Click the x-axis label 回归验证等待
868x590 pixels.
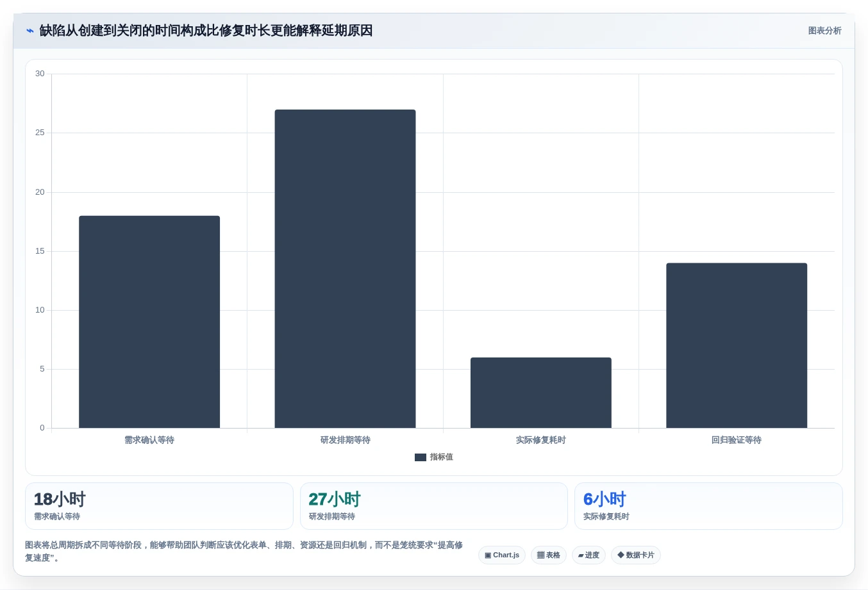click(737, 440)
